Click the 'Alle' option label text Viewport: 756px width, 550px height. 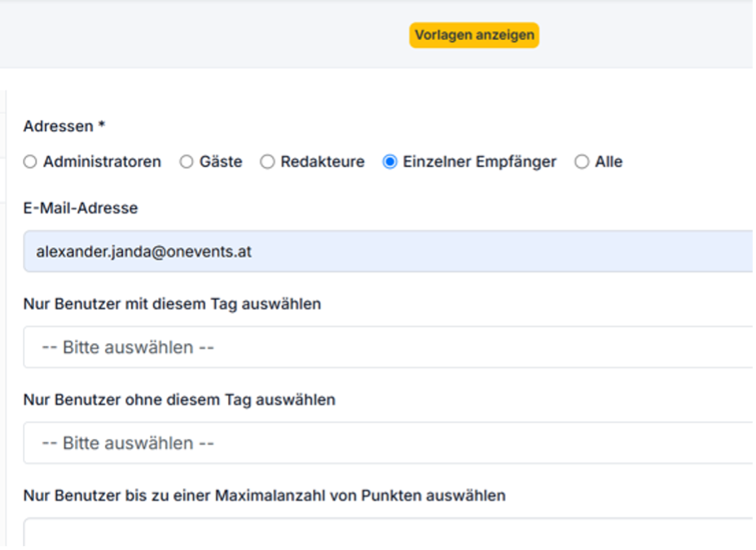609,162
